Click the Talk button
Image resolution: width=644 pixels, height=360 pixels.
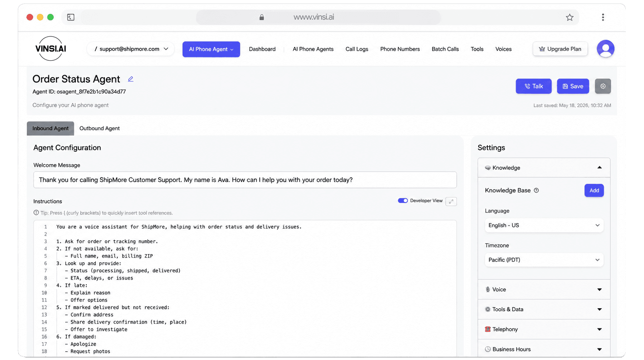click(x=533, y=86)
